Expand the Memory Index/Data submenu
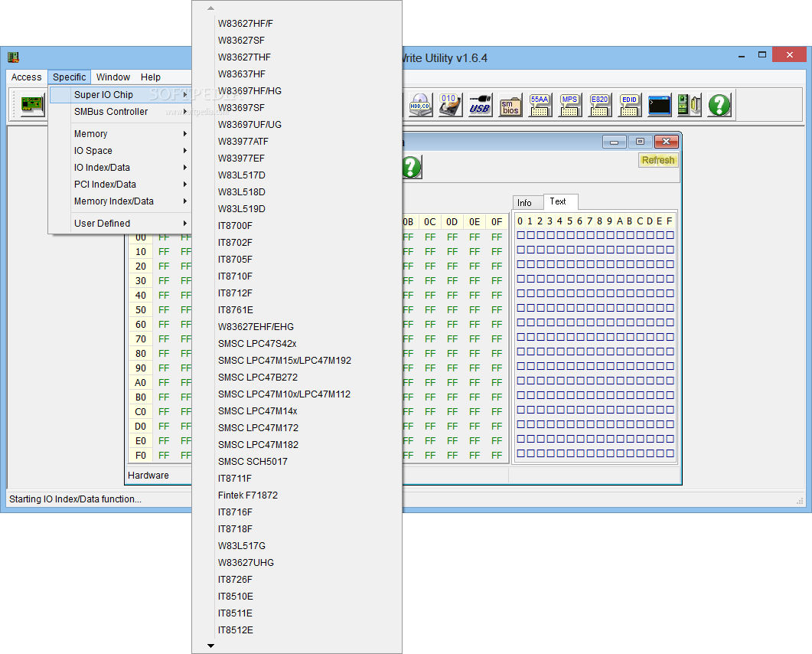 tap(121, 201)
